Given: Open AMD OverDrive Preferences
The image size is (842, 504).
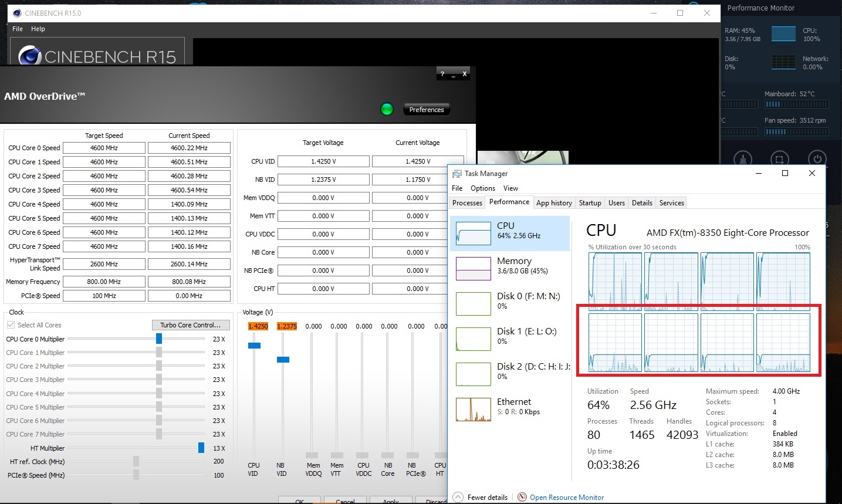Looking at the screenshot, I should (x=427, y=110).
